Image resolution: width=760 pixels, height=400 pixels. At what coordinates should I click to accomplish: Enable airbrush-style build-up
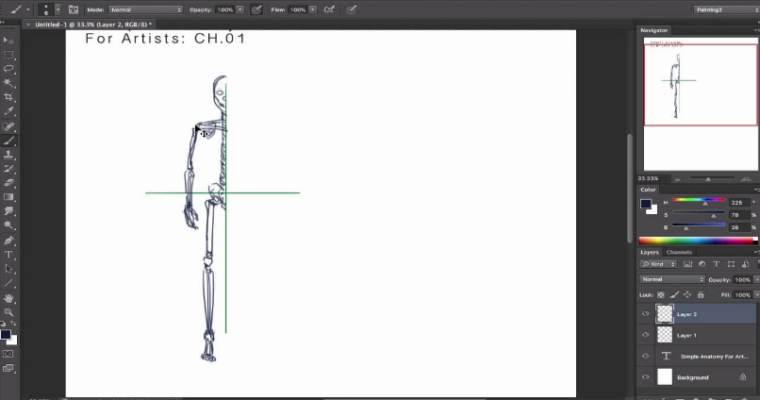point(329,9)
